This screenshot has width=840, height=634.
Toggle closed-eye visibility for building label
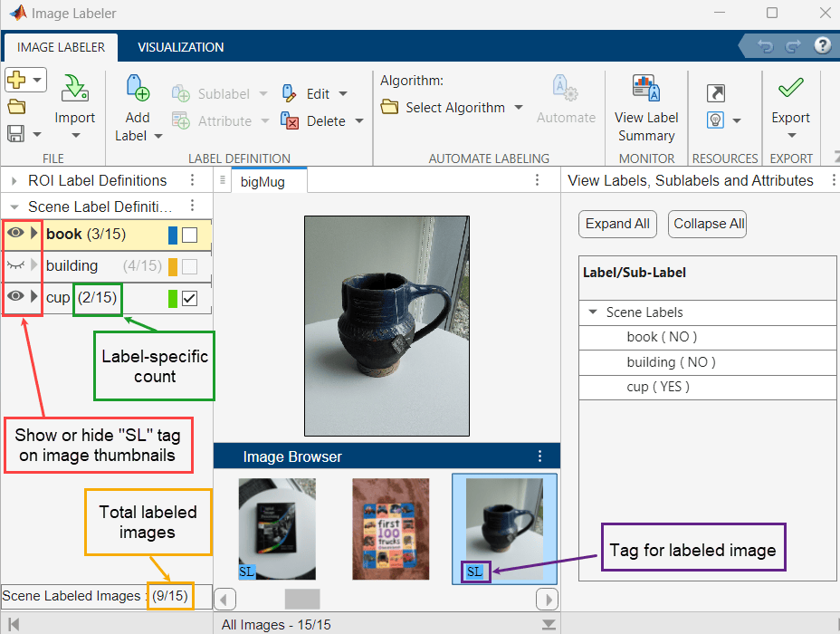(15, 264)
